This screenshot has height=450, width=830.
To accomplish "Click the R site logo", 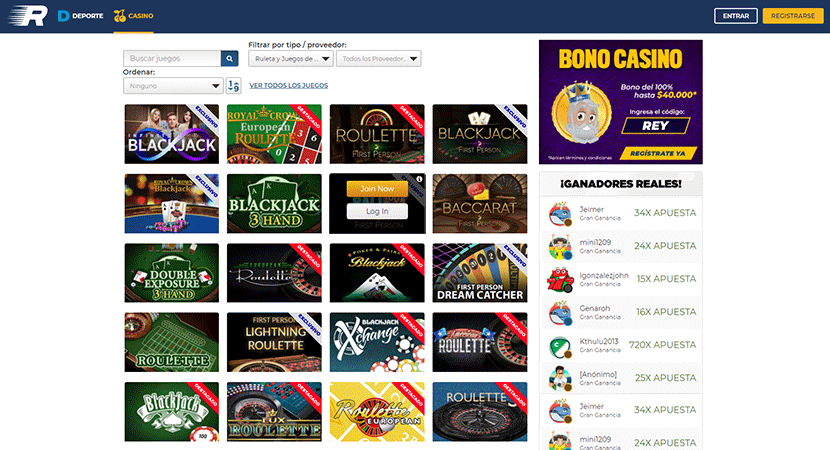I will click(28, 16).
